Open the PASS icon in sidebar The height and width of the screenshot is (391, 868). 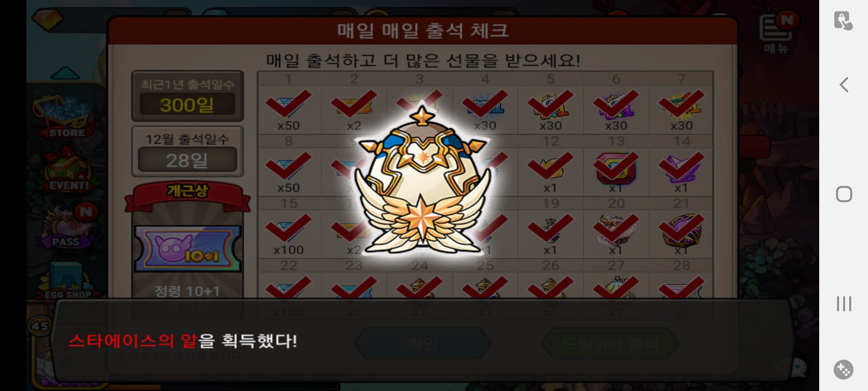click(x=68, y=226)
